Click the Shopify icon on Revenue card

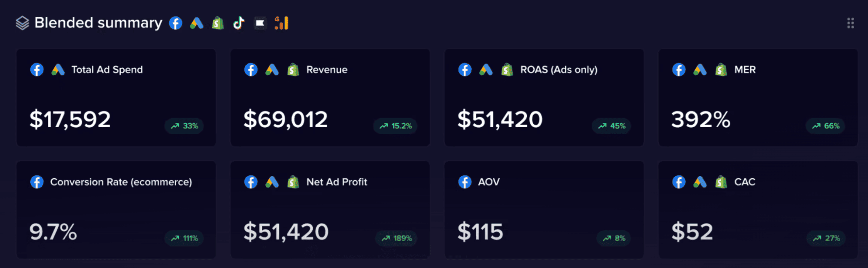(293, 69)
